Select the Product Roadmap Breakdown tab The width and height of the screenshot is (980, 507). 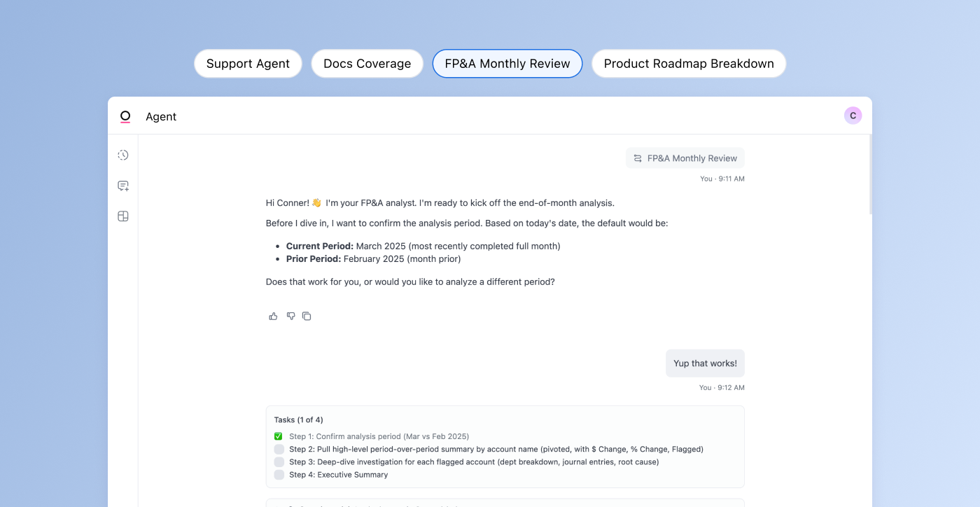pyautogui.click(x=689, y=64)
